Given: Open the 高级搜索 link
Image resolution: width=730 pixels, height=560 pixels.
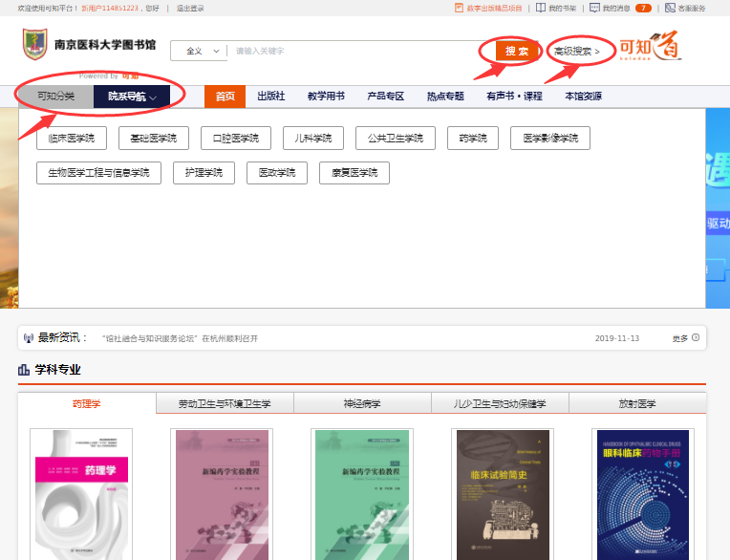Looking at the screenshot, I should pyautogui.click(x=577, y=51).
